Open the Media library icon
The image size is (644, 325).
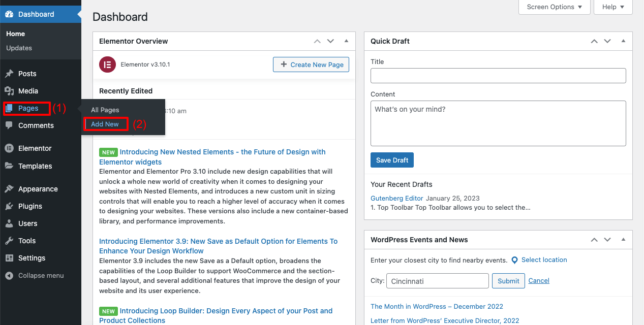tap(9, 91)
